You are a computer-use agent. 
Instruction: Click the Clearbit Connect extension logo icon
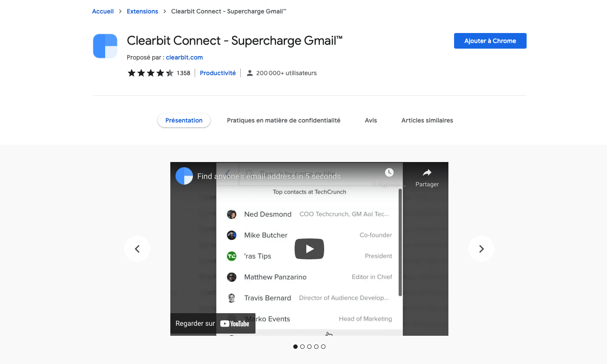(105, 46)
